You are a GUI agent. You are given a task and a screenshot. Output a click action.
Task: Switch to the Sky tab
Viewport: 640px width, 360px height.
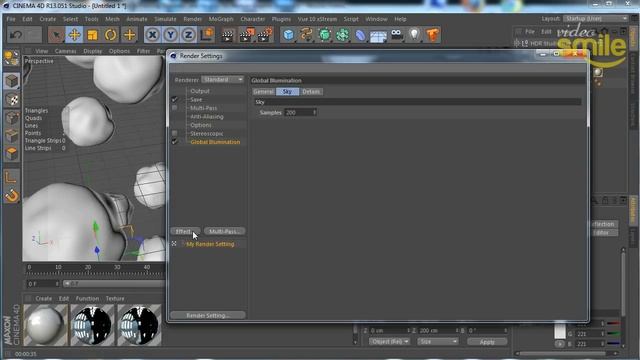point(287,92)
